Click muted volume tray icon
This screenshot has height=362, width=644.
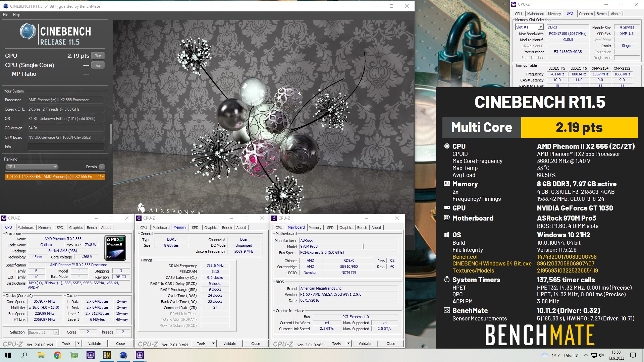point(602,355)
